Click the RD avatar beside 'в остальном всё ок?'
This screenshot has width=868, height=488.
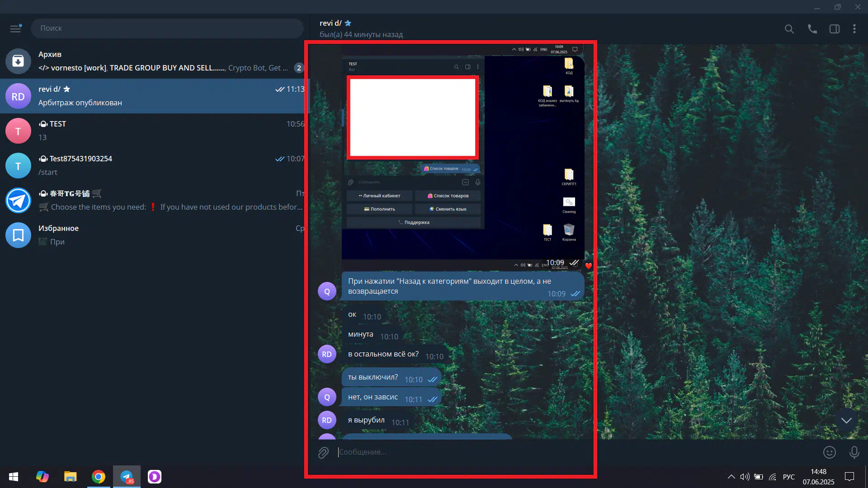tap(327, 354)
